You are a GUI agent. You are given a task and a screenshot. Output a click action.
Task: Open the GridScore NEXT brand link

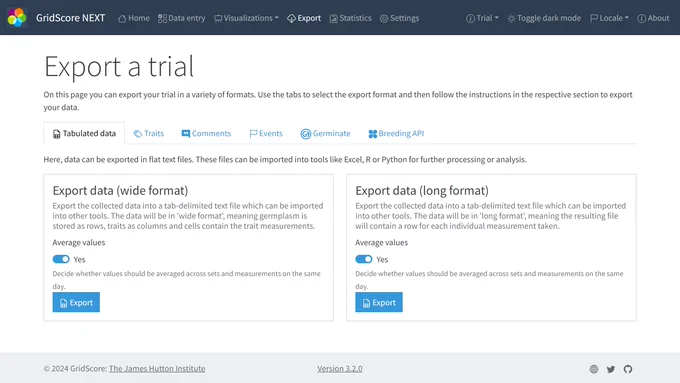pos(70,18)
